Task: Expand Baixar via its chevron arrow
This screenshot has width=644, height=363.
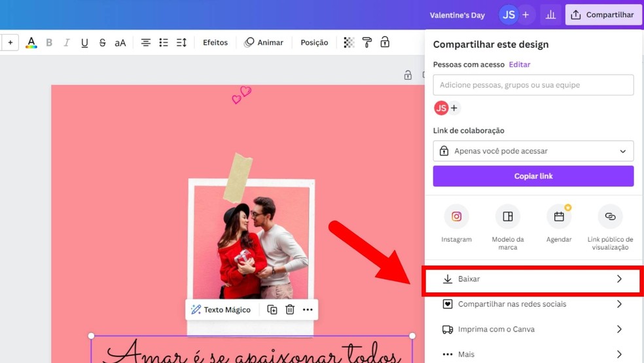Action: tap(619, 279)
